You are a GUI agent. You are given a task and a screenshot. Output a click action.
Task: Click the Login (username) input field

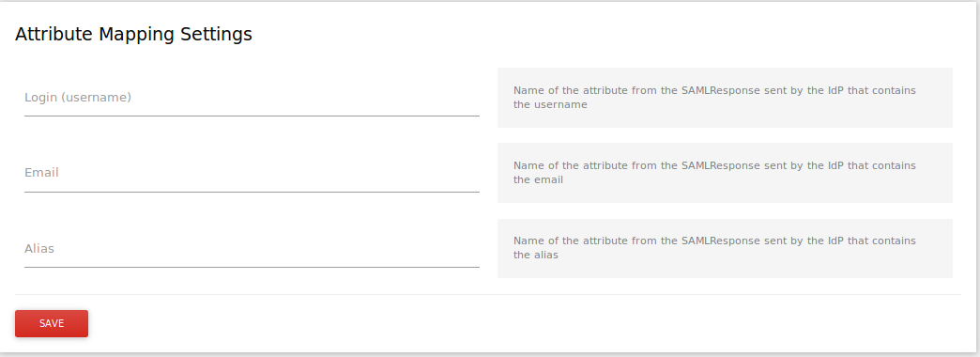(252, 98)
